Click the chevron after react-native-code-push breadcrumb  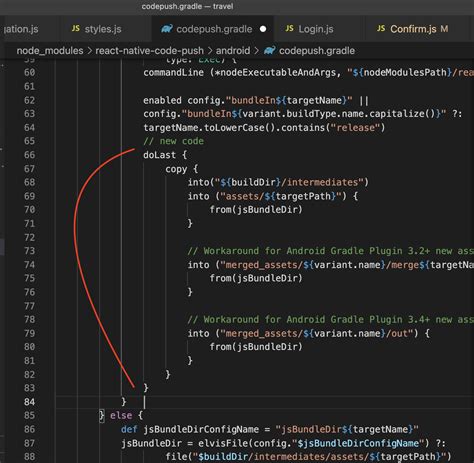[x=210, y=51]
